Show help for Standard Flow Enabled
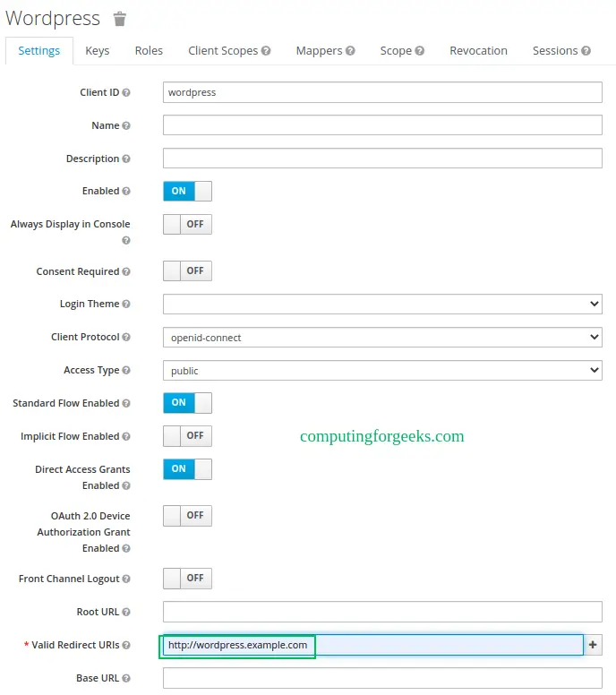Screen dimensions: 616x695 coord(126,403)
